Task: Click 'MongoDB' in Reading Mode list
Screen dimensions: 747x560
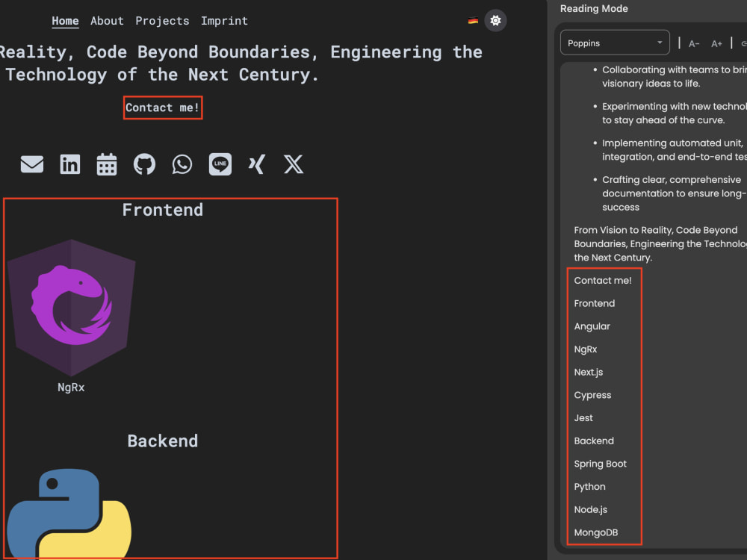Action: pyautogui.click(x=596, y=532)
